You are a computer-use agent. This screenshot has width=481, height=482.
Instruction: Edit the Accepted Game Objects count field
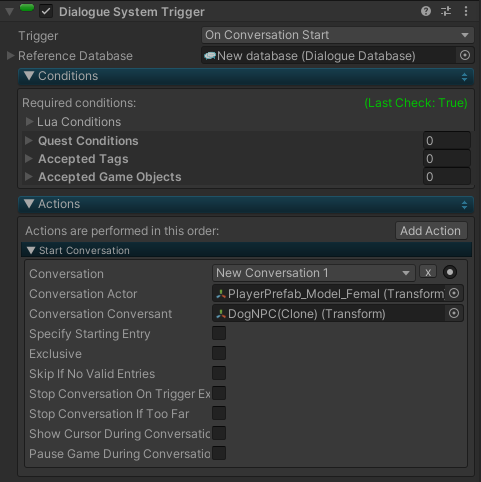pos(447,176)
